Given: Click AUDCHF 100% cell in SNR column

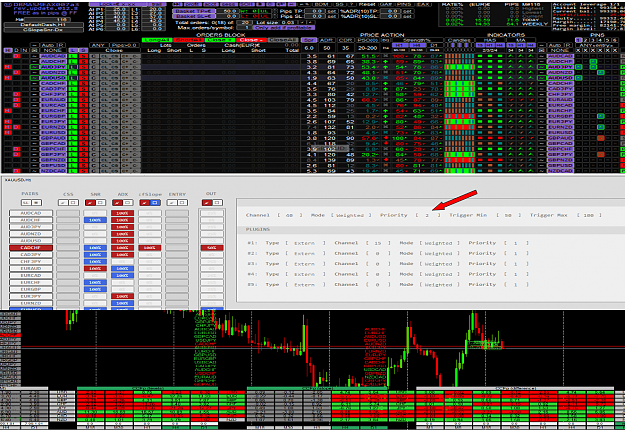Looking at the screenshot, I should [x=95, y=220].
